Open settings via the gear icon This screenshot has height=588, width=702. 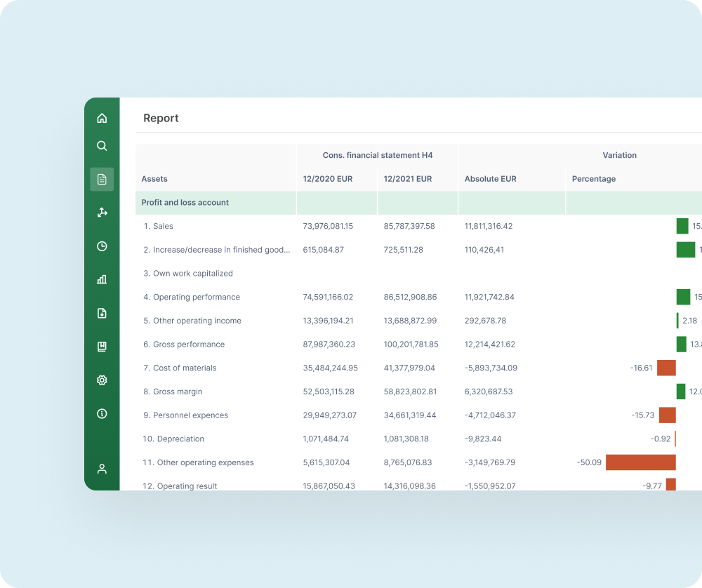coord(102,380)
